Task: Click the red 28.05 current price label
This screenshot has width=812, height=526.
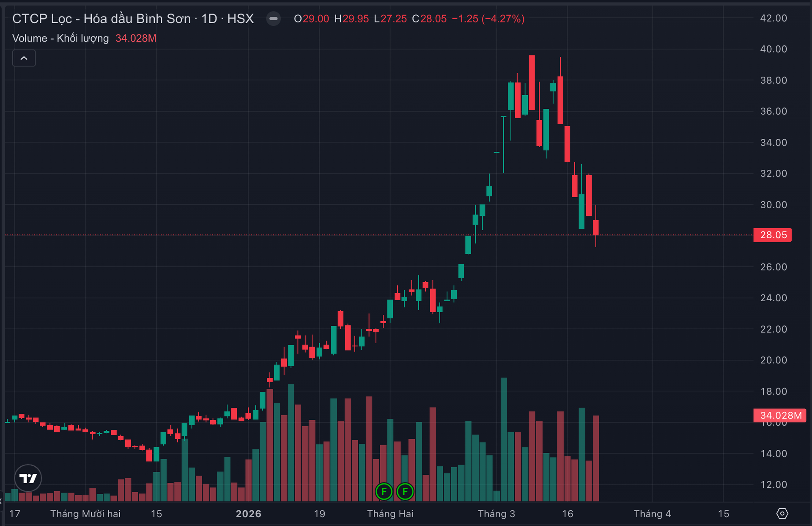Action: tap(772, 235)
